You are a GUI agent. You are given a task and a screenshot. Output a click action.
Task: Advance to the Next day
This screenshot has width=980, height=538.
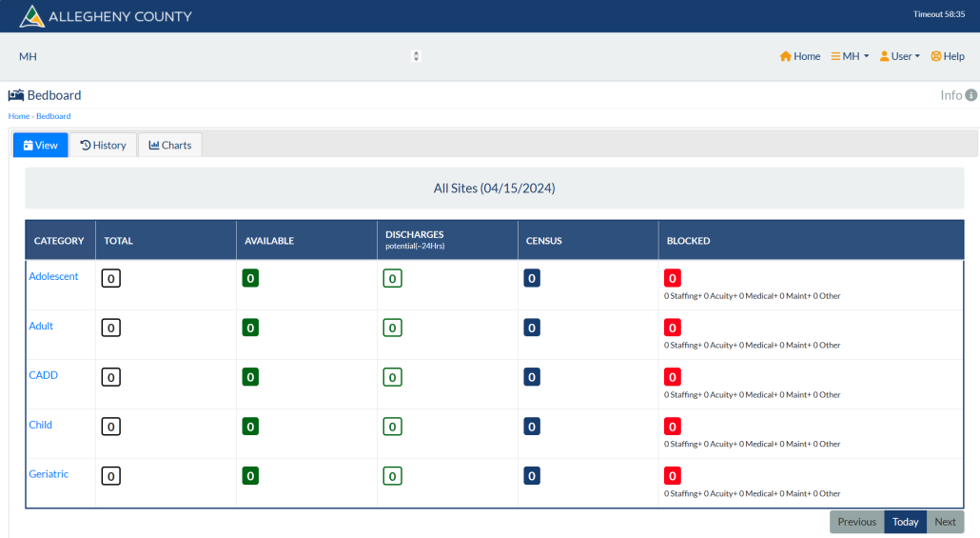coord(945,522)
